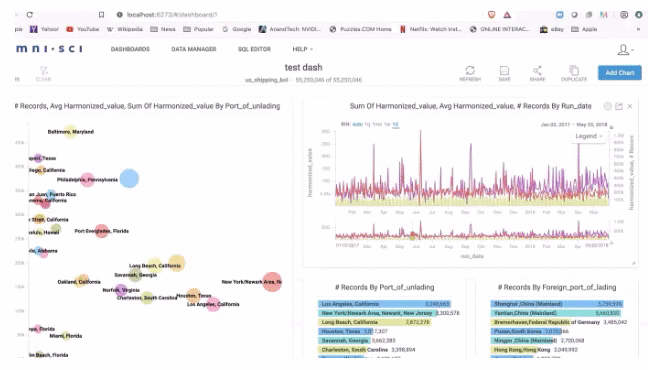The width and height of the screenshot is (648, 370).
Task: Filter by Yantian, China (Mainland) bar
Action: [556, 313]
